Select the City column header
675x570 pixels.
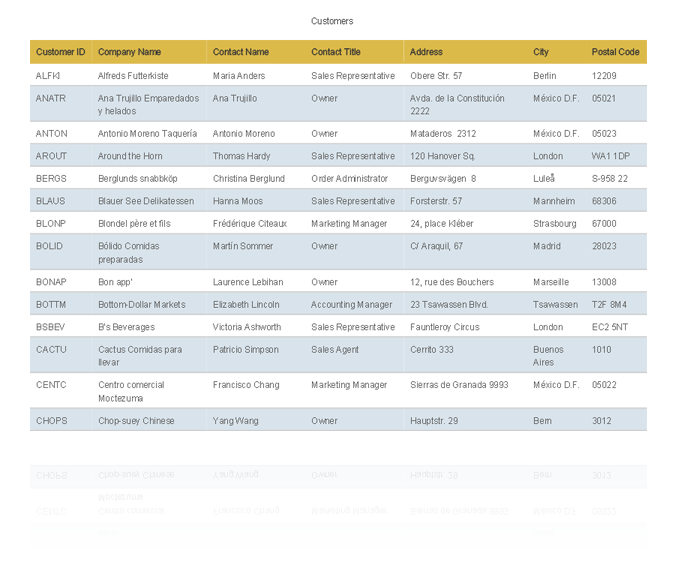click(541, 52)
